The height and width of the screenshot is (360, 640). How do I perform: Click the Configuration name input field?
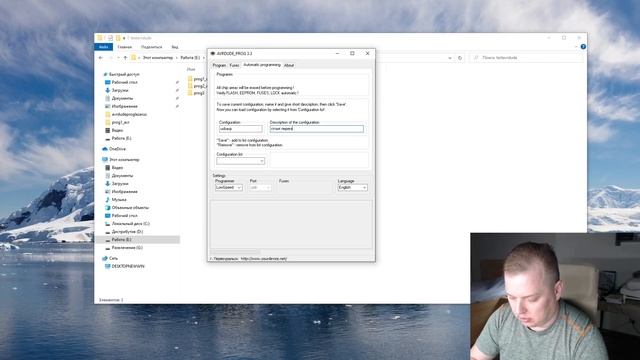[241, 129]
